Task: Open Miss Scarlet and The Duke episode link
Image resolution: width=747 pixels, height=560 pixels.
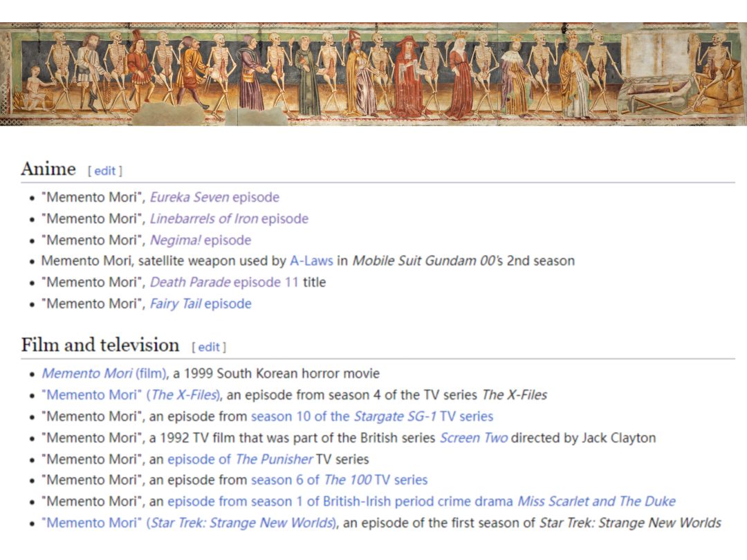Action: point(422,501)
